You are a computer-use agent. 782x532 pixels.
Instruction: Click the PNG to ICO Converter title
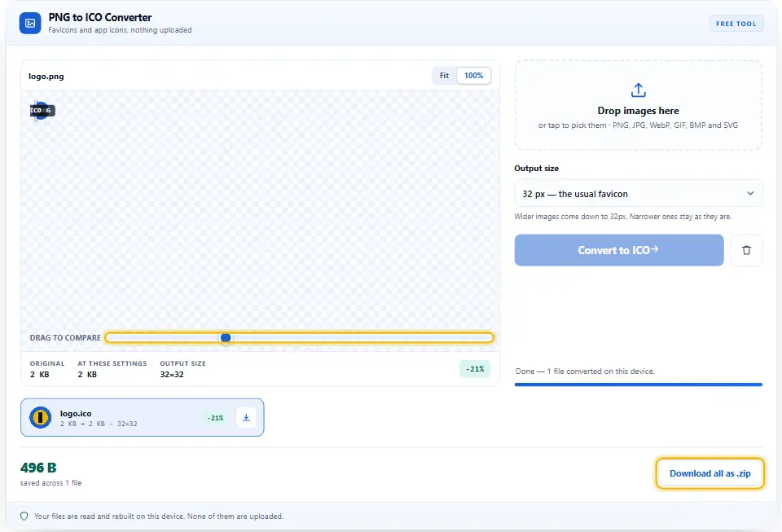99,17
